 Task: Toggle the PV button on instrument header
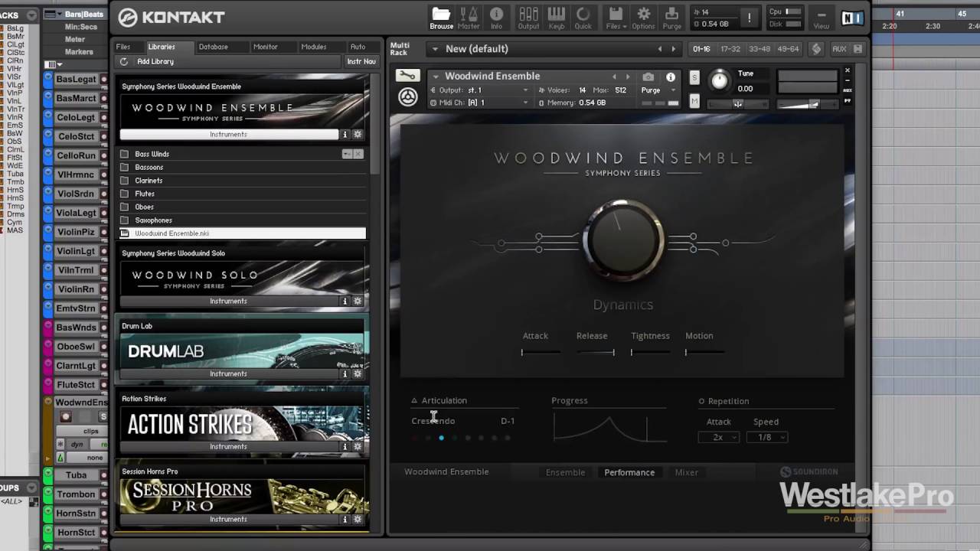pyautogui.click(x=848, y=101)
